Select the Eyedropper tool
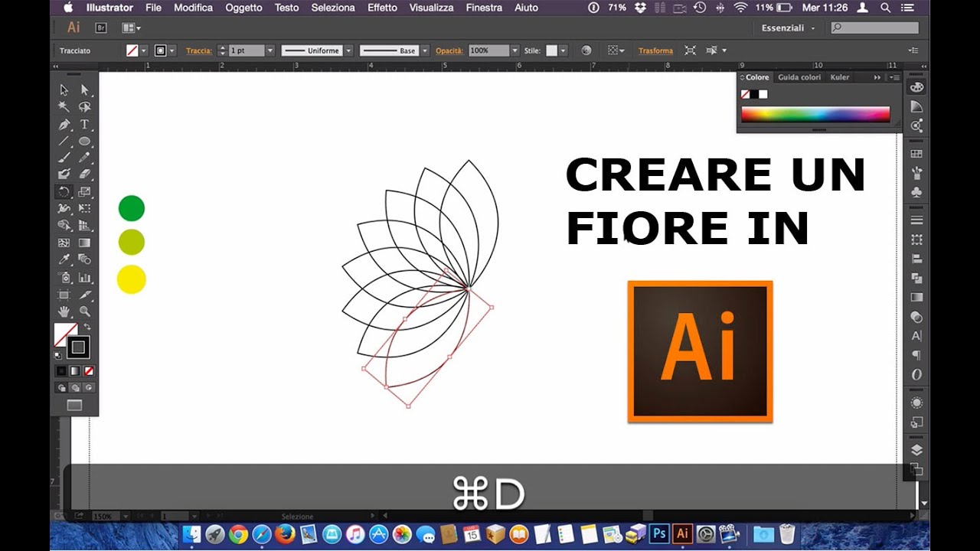The image size is (980, 551). pyautogui.click(x=64, y=259)
